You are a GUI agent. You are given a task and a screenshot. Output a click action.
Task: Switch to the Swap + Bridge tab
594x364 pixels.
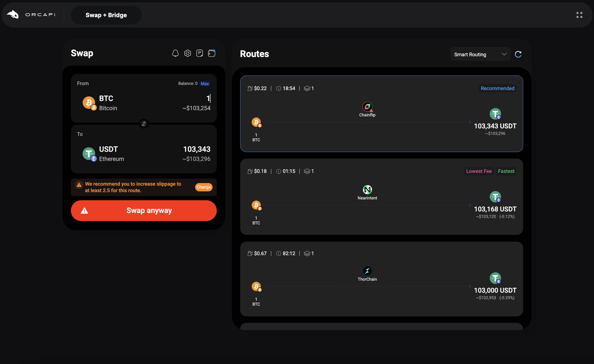(x=106, y=15)
